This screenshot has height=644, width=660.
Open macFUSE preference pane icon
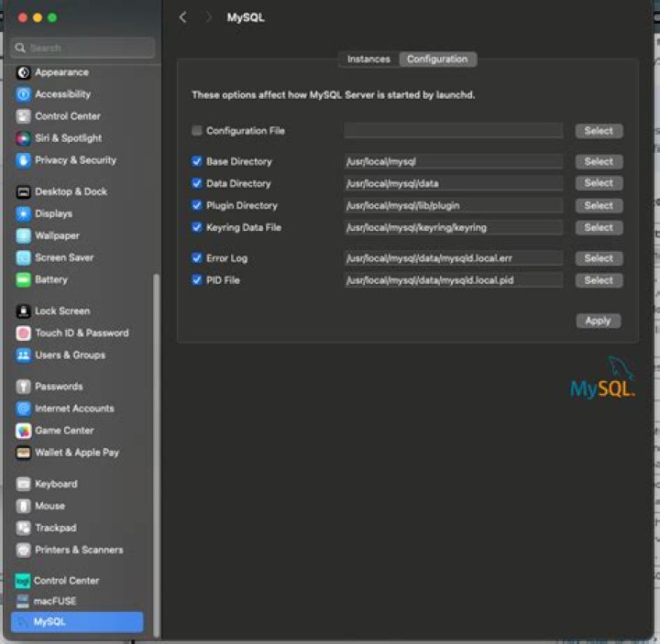(x=23, y=602)
